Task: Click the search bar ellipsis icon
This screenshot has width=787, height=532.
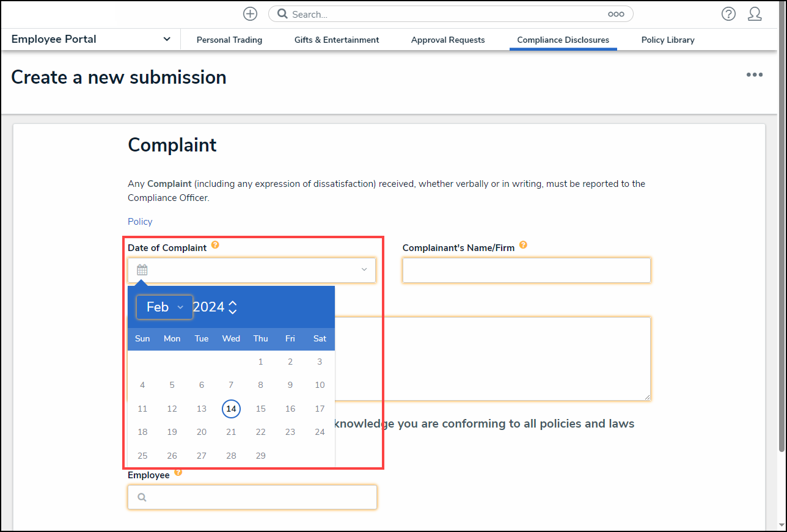Action: [x=615, y=14]
